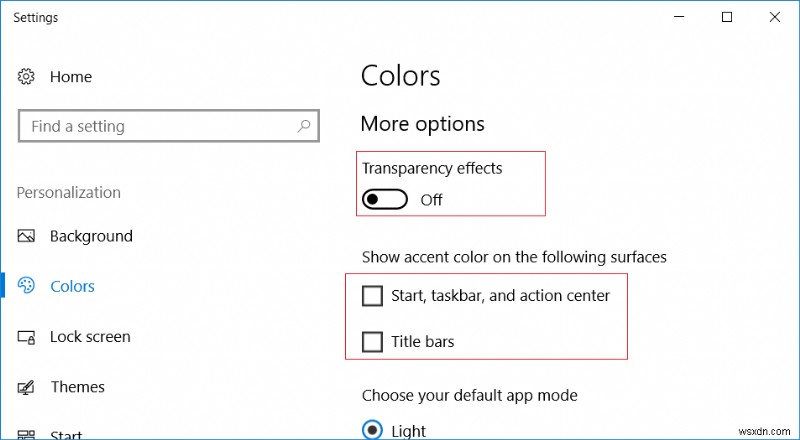The height and width of the screenshot is (440, 800).
Task: Click the search magnifier icon
Action: [x=304, y=127]
